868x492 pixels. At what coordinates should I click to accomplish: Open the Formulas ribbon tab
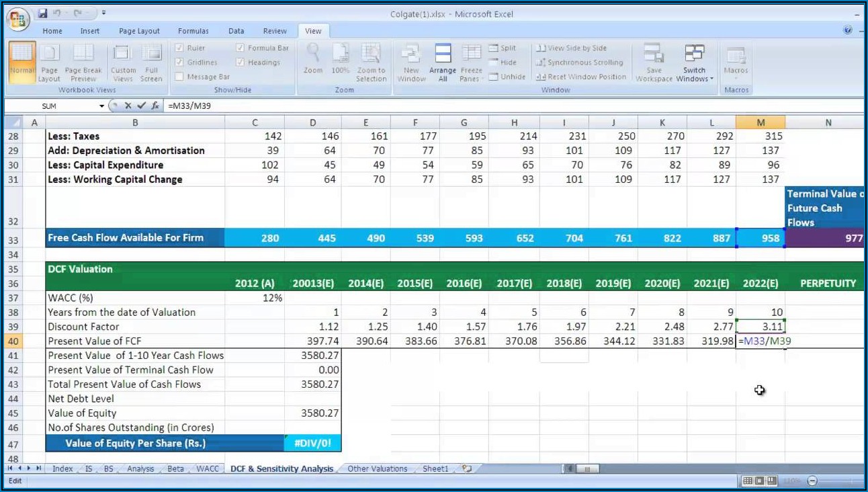coord(193,31)
